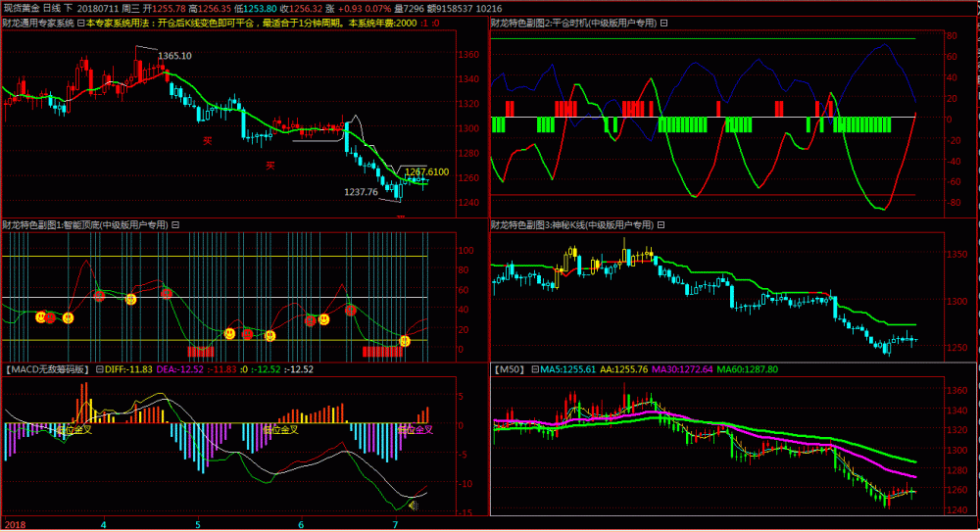The image size is (980, 532).
Task: Select the 财龙特色副图3:神秘K线 panel title
Action: pos(572,225)
